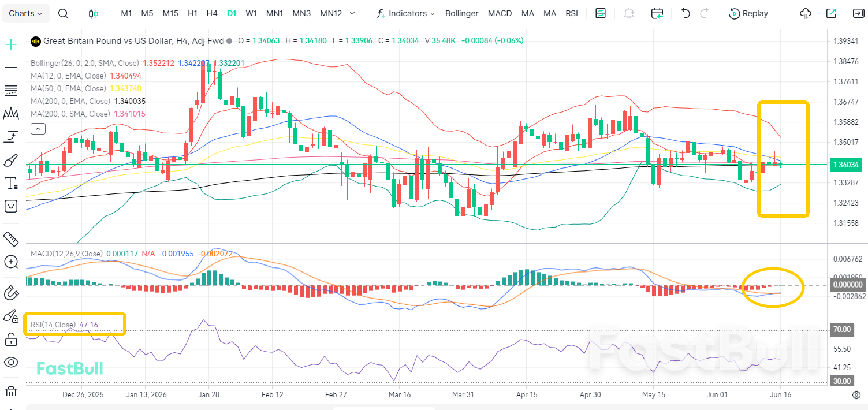Open chart settings gear at bottom right

pyautogui.click(x=856, y=395)
